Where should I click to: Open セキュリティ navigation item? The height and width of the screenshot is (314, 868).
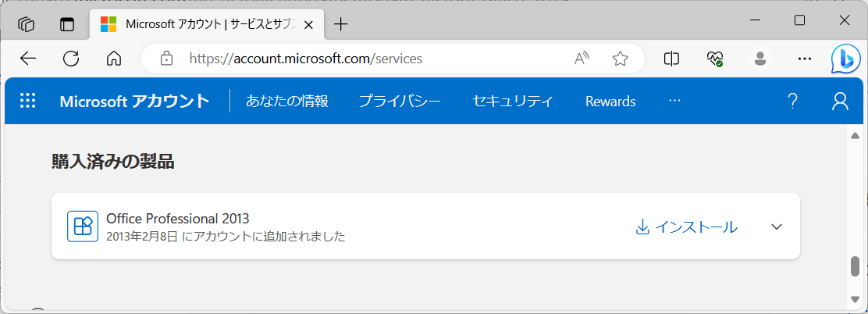point(513,101)
